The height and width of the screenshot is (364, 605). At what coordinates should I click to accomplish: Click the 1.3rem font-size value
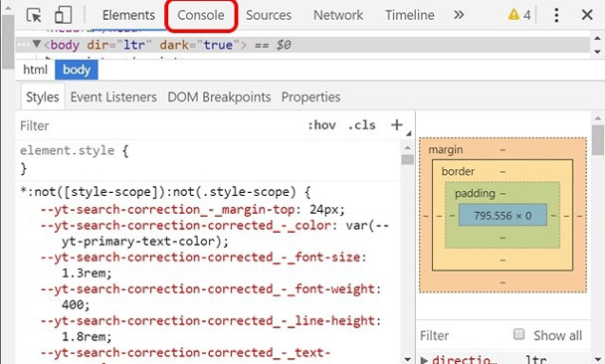coord(84,273)
